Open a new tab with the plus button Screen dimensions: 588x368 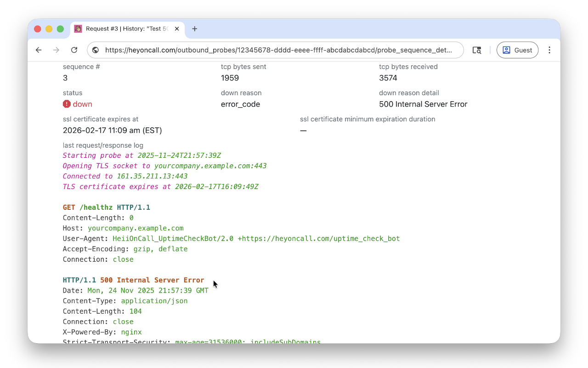point(194,29)
